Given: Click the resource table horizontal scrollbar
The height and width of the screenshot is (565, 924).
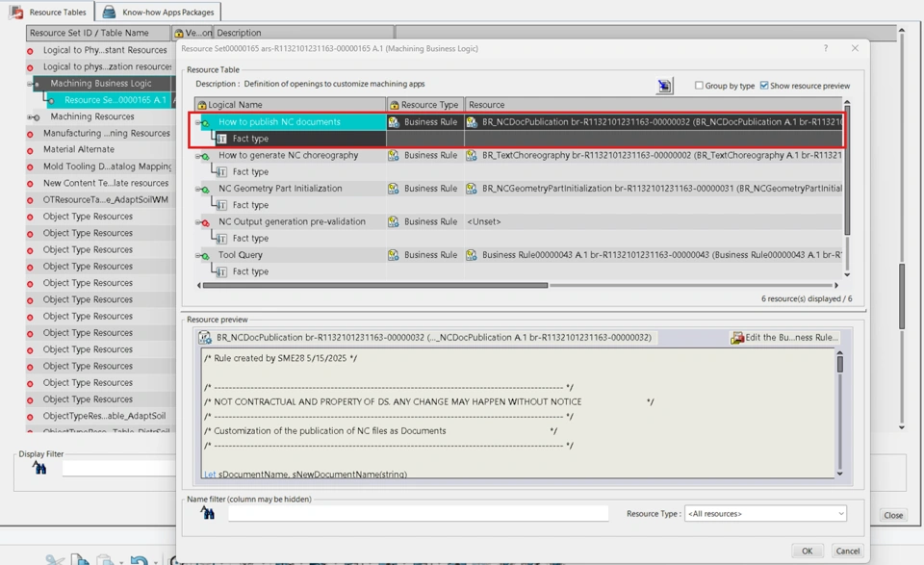Looking at the screenshot, I should click(375, 285).
